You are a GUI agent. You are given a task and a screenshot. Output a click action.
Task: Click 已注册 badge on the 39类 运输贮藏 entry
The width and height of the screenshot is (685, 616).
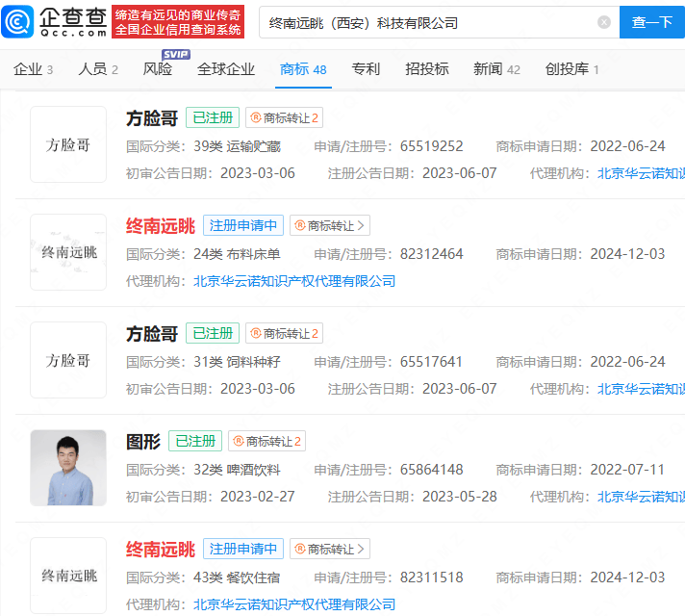(213, 117)
